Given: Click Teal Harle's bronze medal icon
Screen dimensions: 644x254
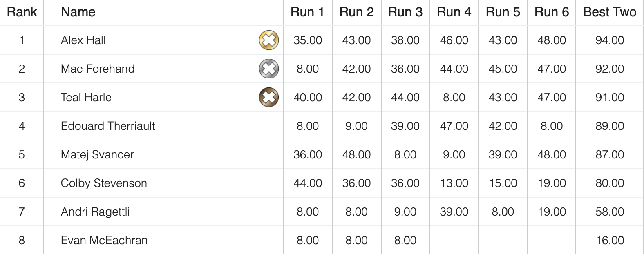Looking at the screenshot, I should coord(268,97).
